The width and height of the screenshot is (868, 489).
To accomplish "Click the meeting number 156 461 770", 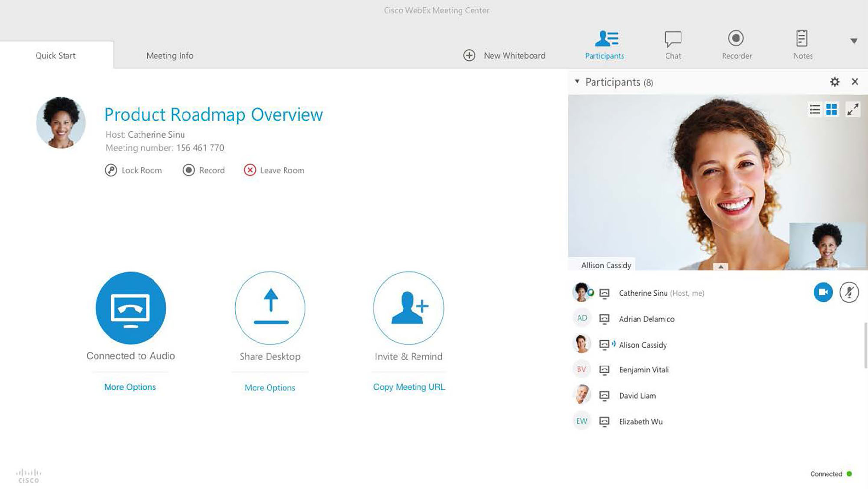I will [x=200, y=148].
